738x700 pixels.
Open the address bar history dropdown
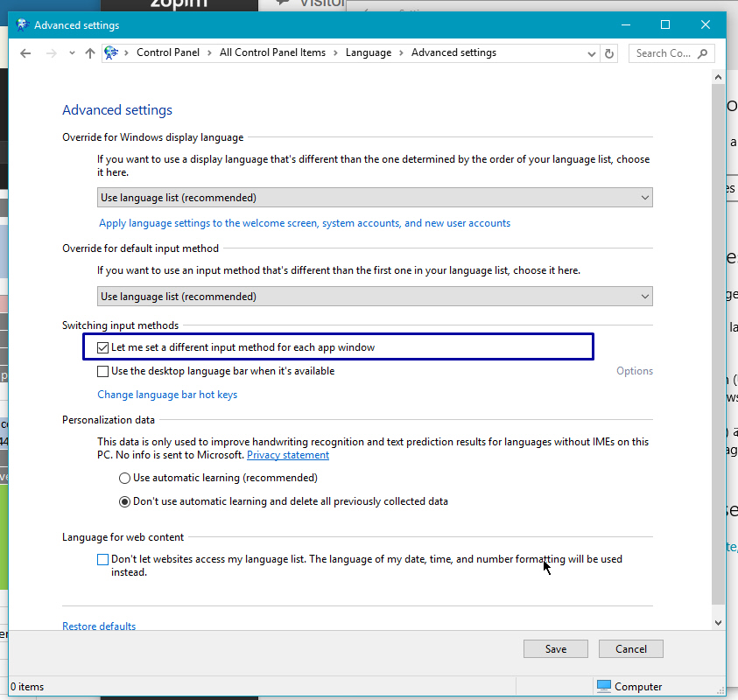[x=592, y=53]
